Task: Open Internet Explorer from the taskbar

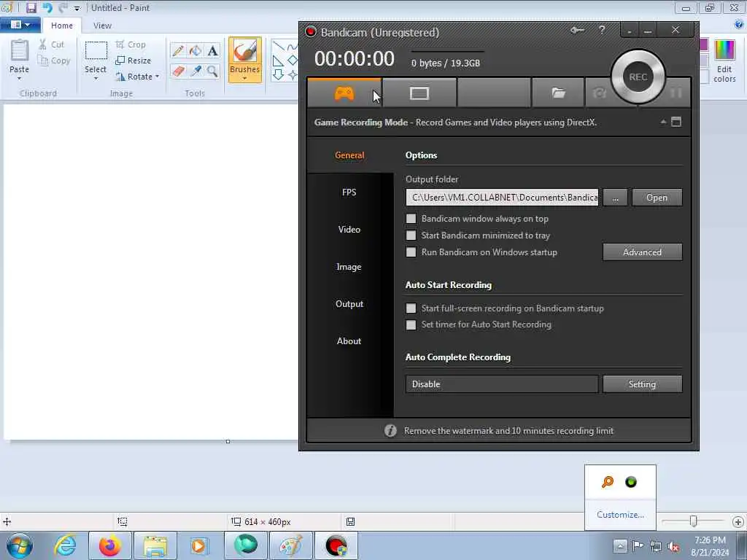Action: point(65,545)
